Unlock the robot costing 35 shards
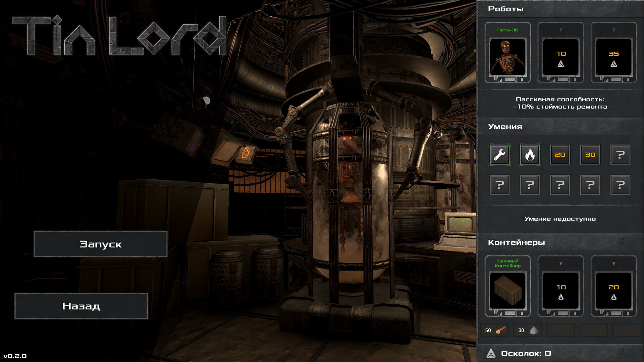Image resolution: width=644 pixels, height=362 pixels. 613,56
